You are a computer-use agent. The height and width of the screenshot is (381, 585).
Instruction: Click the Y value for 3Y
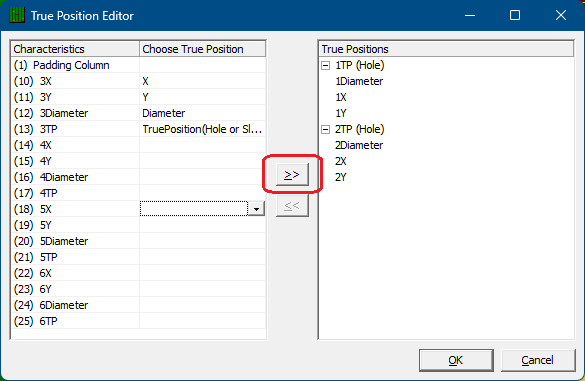click(203, 97)
